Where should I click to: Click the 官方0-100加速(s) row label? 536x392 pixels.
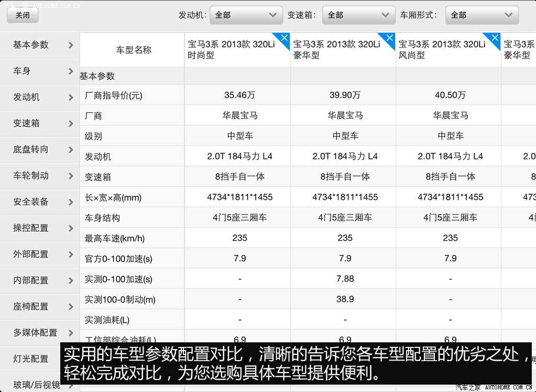point(118,259)
